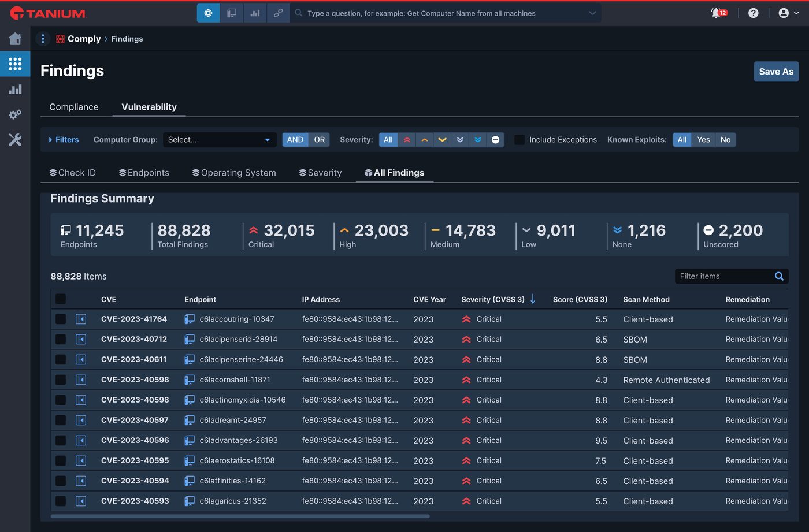Click the Tanium logo
This screenshot has width=809, height=532.
pos(48,13)
